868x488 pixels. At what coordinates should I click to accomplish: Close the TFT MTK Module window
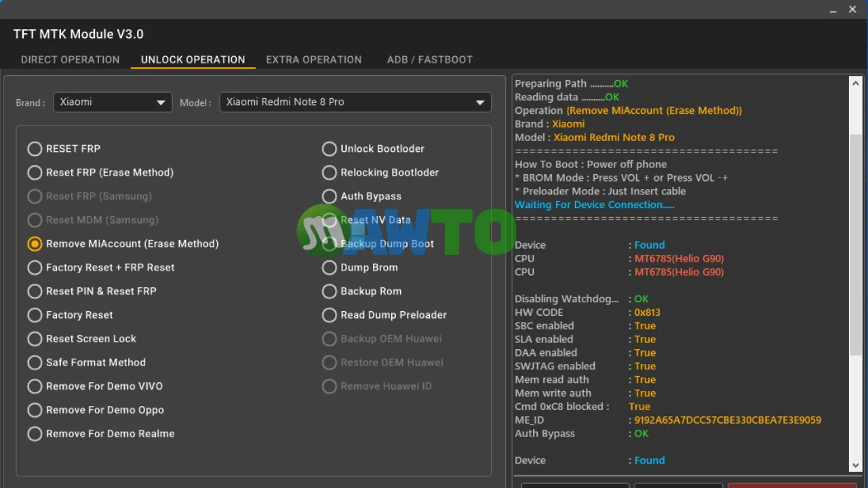click(852, 9)
